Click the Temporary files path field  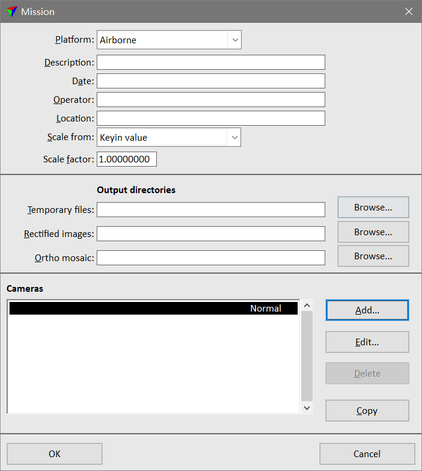pyautogui.click(x=211, y=210)
